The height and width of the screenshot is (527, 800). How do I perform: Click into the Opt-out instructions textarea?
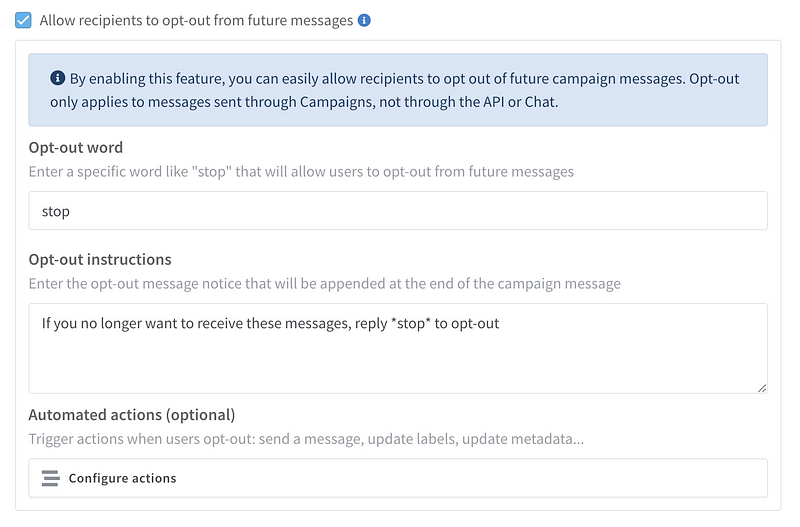click(x=398, y=347)
